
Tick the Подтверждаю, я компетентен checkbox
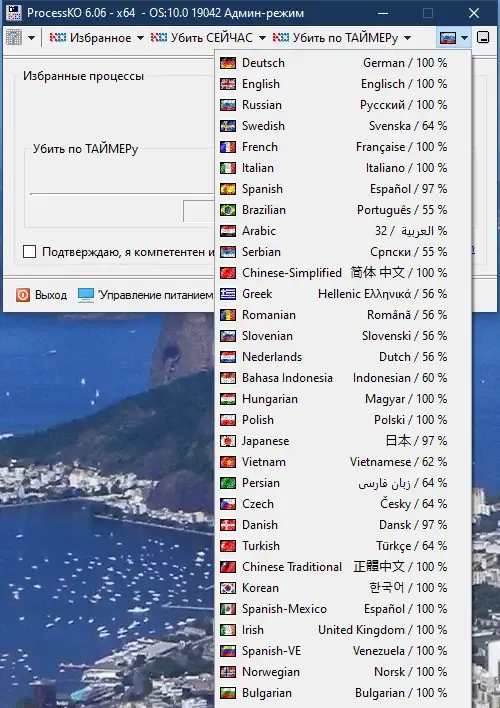(29, 252)
